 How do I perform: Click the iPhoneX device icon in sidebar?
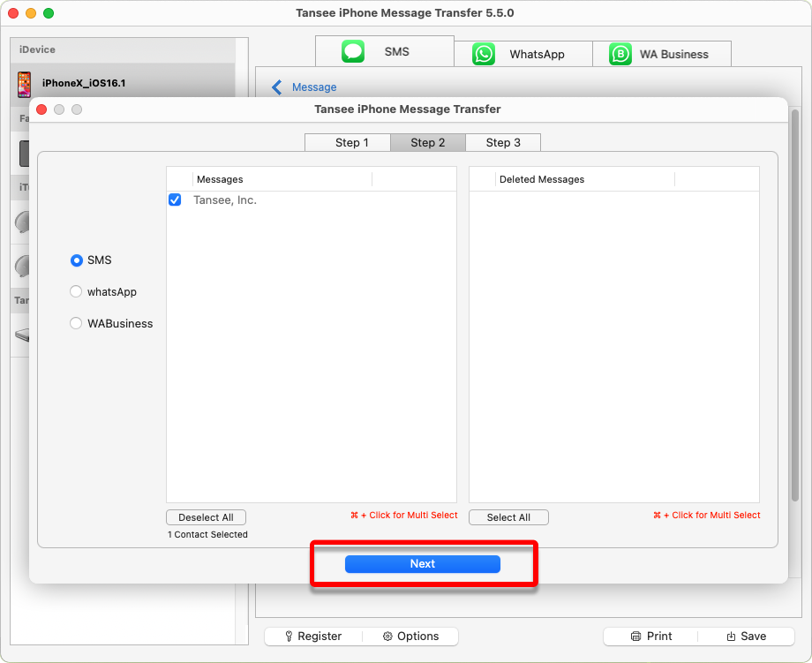pos(24,85)
